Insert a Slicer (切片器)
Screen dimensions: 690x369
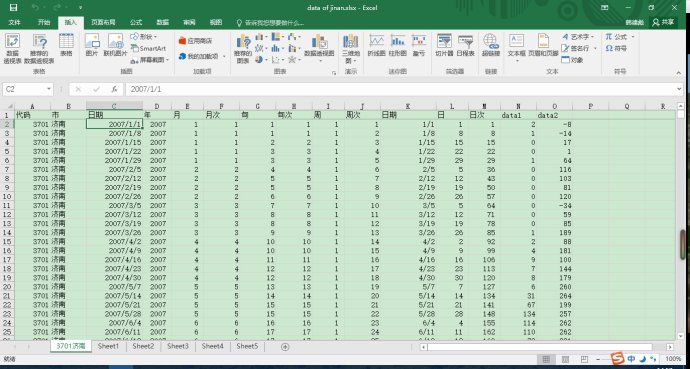pyautogui.click(x=444, y=45)
